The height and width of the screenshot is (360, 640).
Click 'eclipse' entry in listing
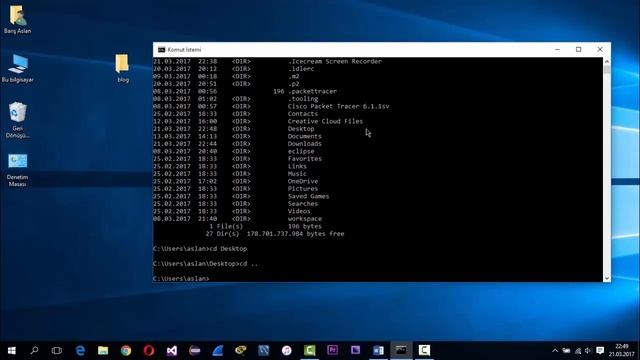click(x=301, y=151)
